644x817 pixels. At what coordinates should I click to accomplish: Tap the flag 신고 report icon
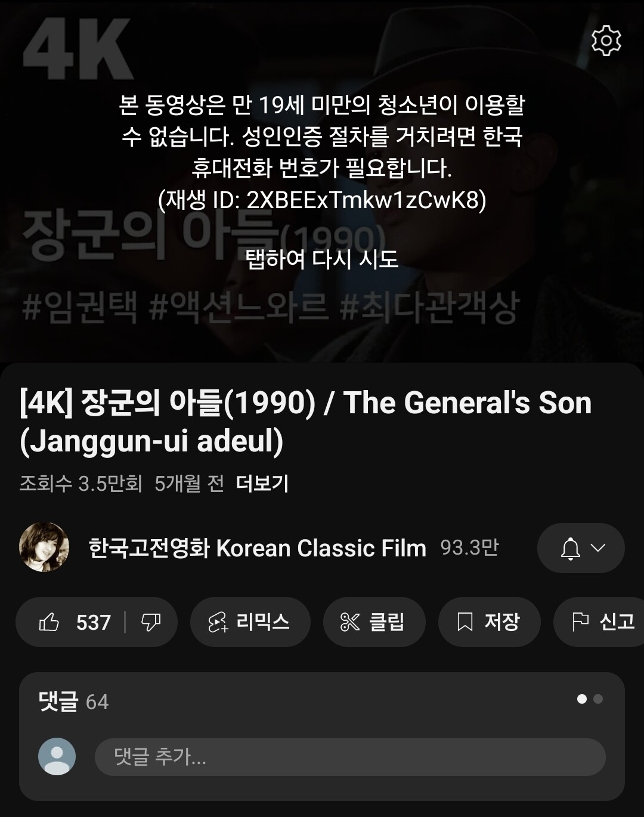coord(580,622)
